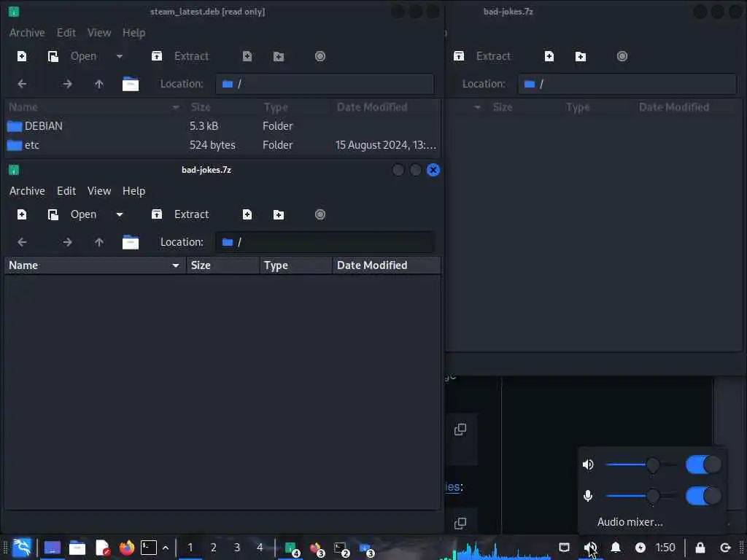747x560 pixels.
Task: Open Kali applications menu
Action: coord(22,548)
